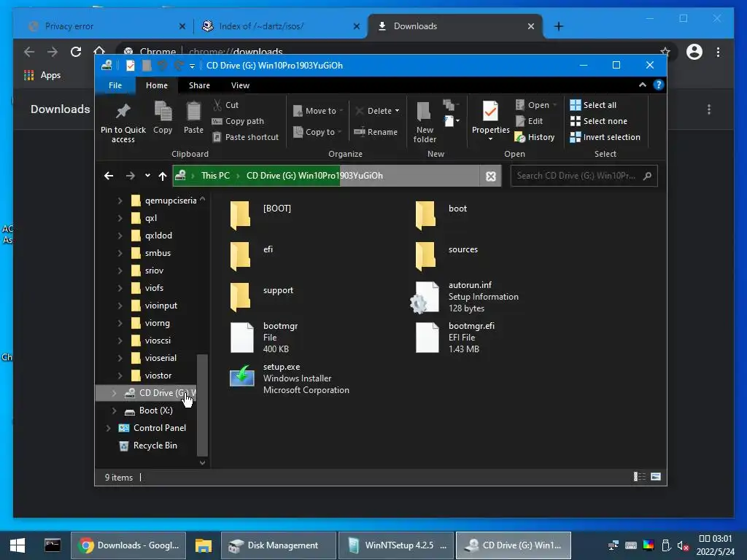This screenshot has width=747, height=560.
Task: Open File Explorer taskbar icon
Action: point(204,545)
